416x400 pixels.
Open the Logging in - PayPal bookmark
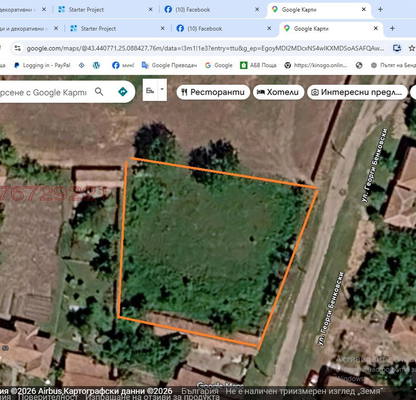point(42,65)
